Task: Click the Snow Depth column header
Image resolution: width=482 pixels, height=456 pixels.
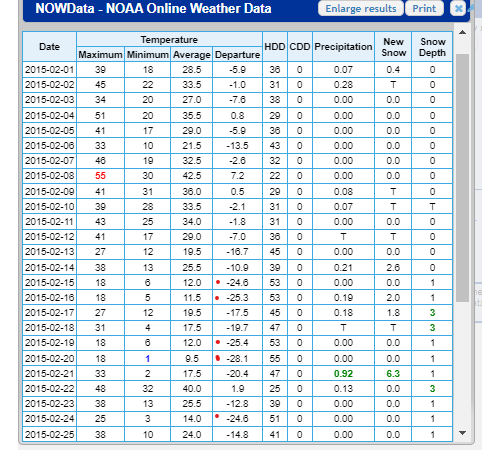Action: [x=432, y=47]
